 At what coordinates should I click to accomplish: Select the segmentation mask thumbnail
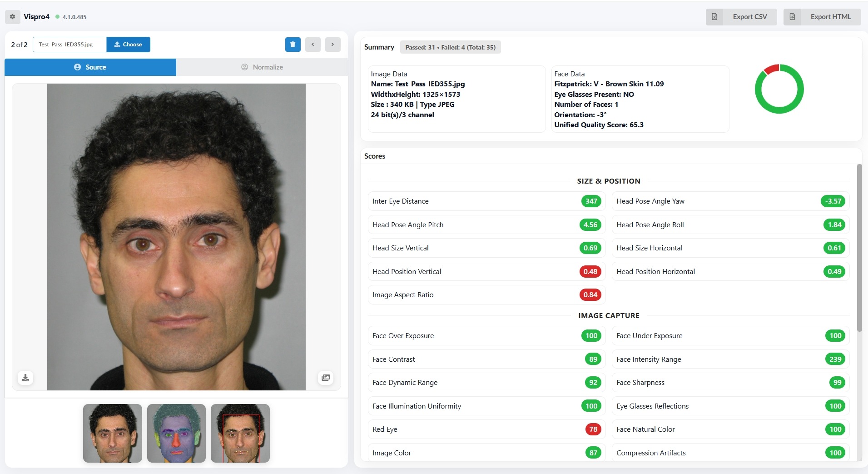pyautogui.click(x=176, y=433)
